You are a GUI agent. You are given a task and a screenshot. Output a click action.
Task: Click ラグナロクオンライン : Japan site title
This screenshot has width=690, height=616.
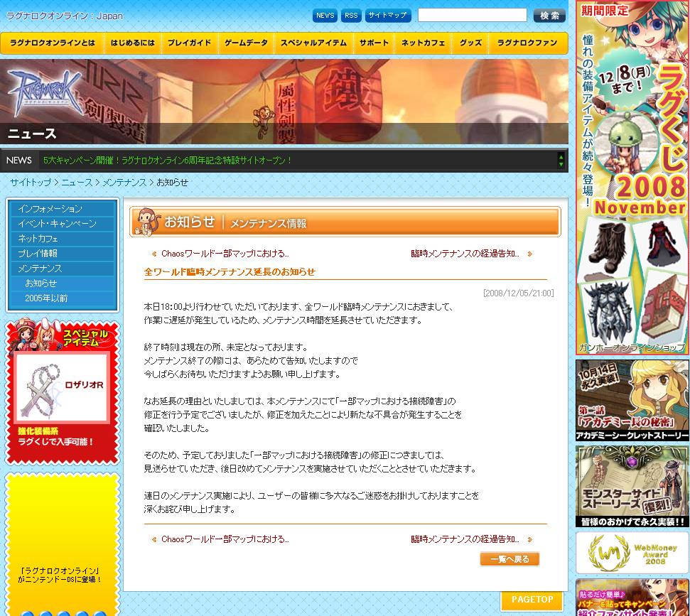(x=64, y=16)
